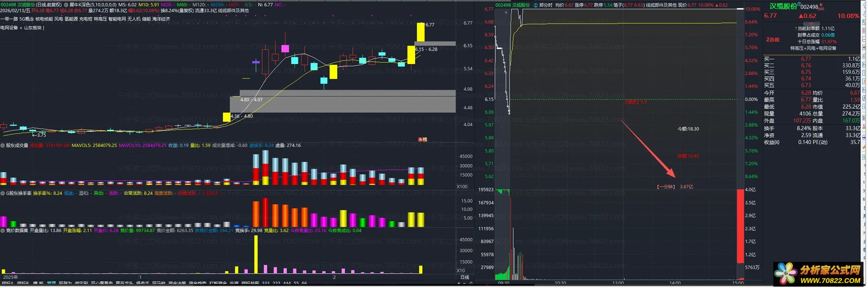Click the round icon before 竞价数据集

pos(2,231)
